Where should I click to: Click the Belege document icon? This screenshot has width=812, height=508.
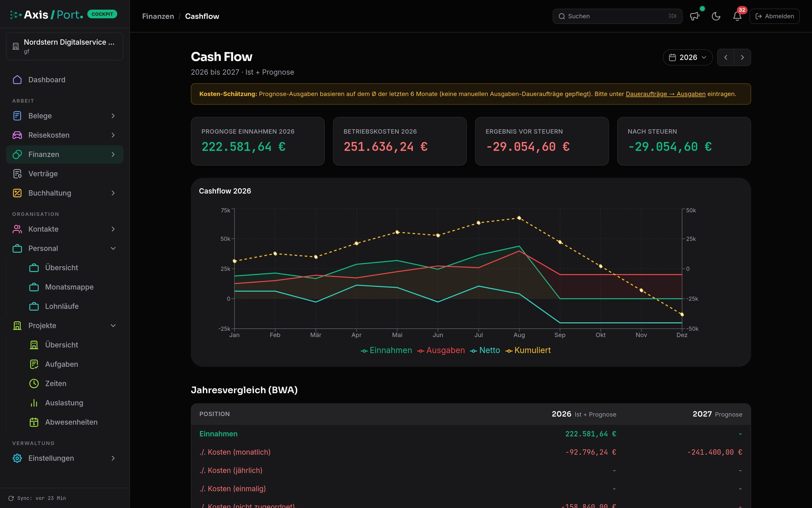click(17, 116)
